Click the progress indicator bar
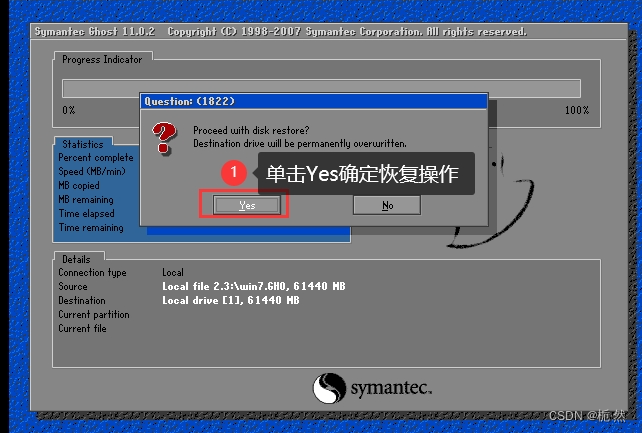This screenshot has height=433, width=642. point(321,88)
